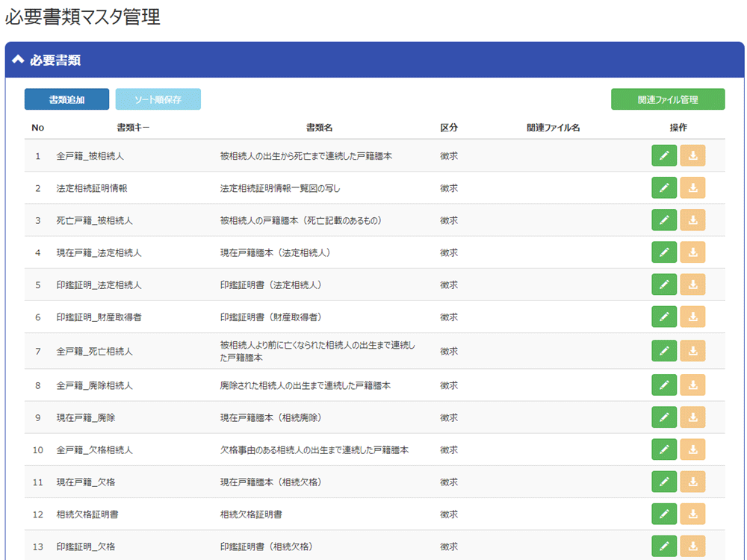This screenshot has width=747, height=560.
Task: Edit the 死亡戸籍_被相続人 document entry
Action: coord(664,220)
